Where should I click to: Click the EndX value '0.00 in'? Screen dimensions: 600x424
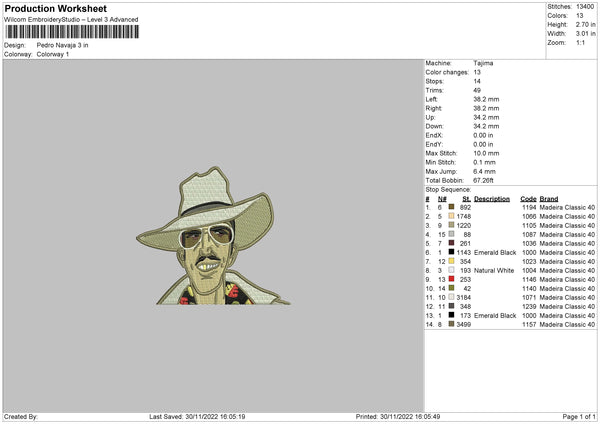tap(483, 135)
